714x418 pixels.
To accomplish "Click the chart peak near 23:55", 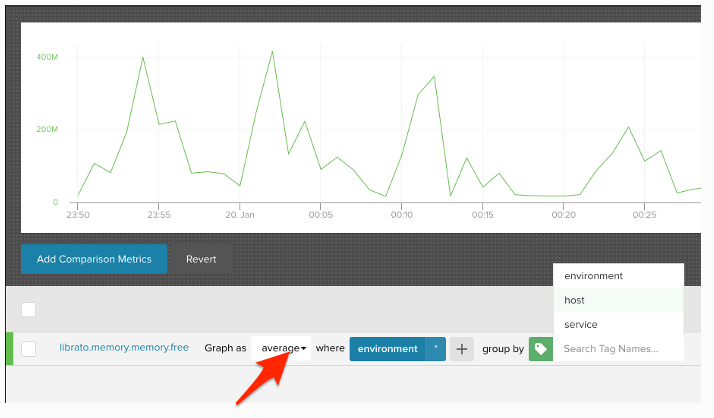I will [x=143, y=57].
